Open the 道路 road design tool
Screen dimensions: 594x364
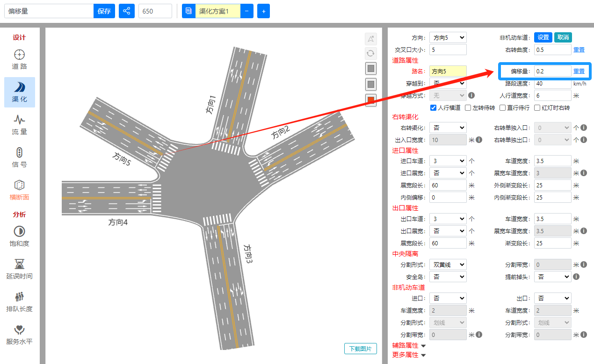click(19, 59)
